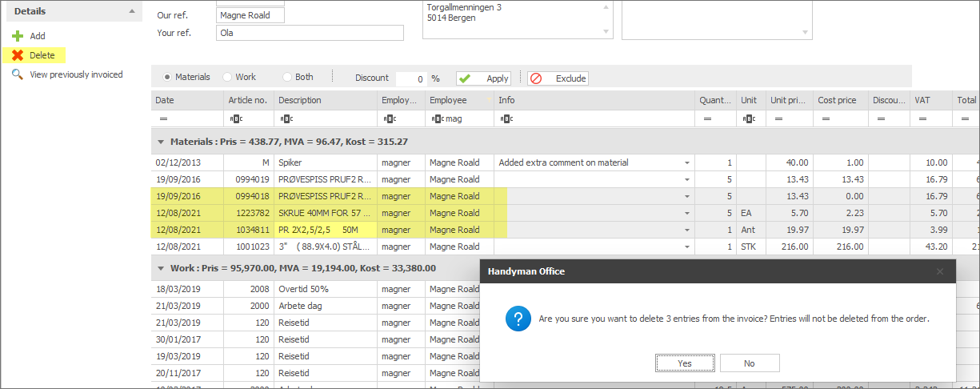The width and height of the screenshot is (980, 389).
Task: Open Info dropdown for PR 2X2,5/2,5 row
Action: click(x=687, y=230)
